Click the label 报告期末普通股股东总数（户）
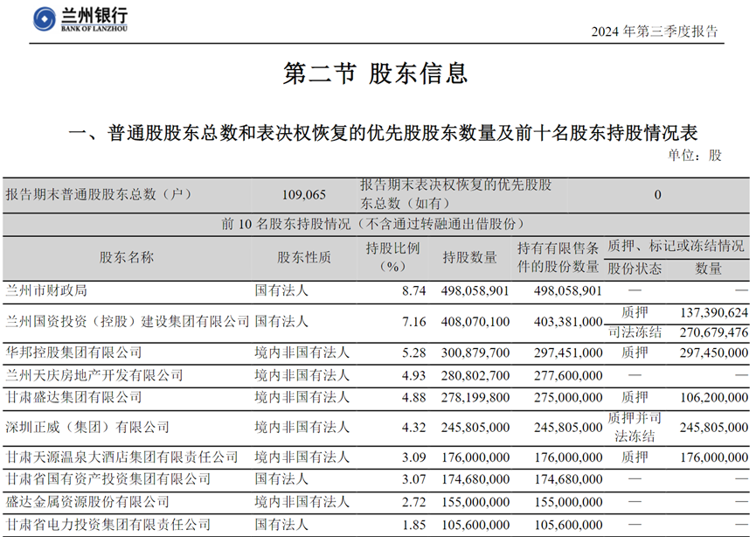The image size is (756, 537). pyautogui.click(x=99, y=194)
